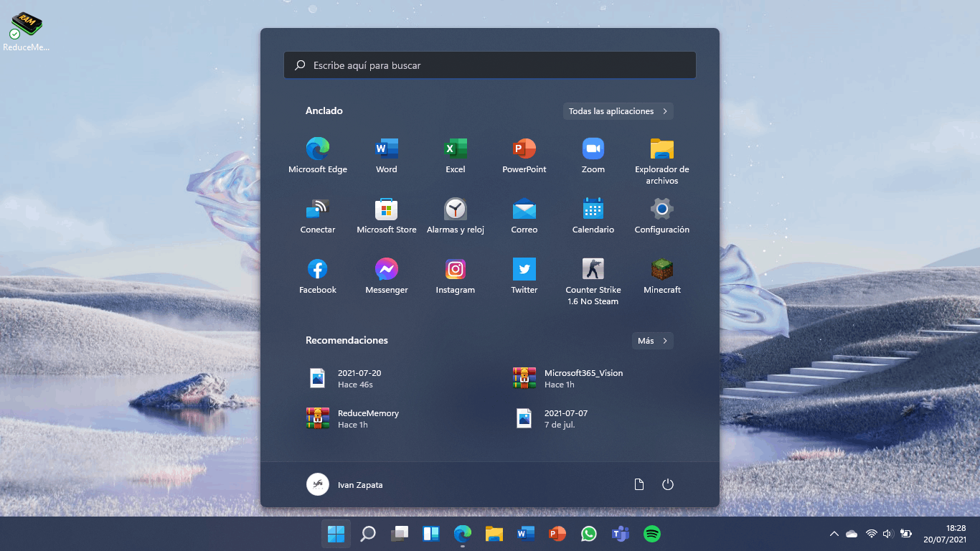
Task: Open Microsoft Store from pinned apps
Action: tap(387, 216)
